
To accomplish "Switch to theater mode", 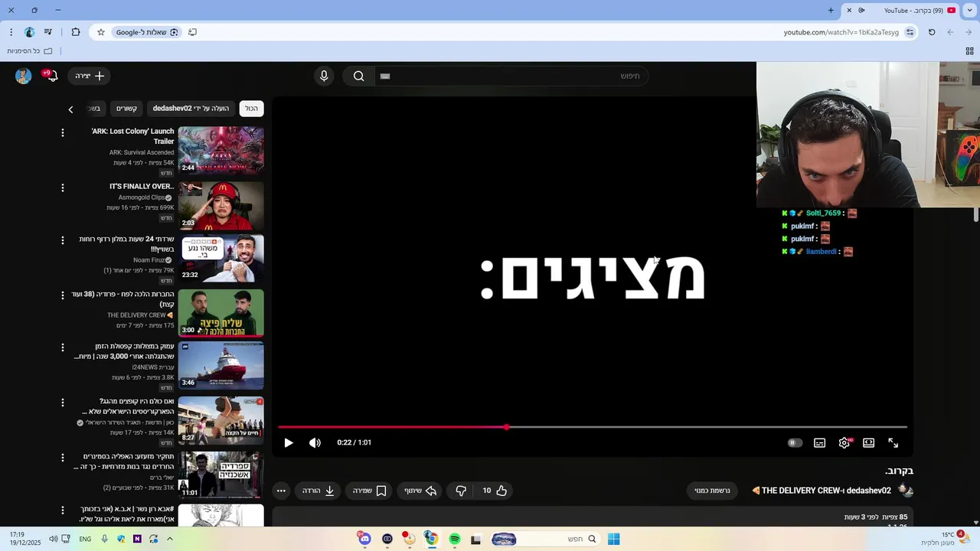I will 869,443.
